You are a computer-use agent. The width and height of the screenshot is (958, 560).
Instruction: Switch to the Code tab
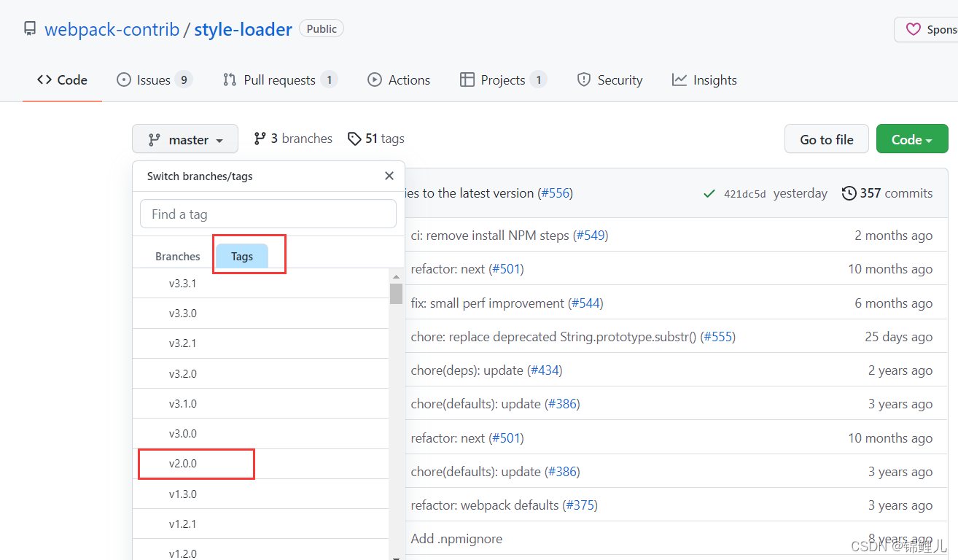click(62, 80)
